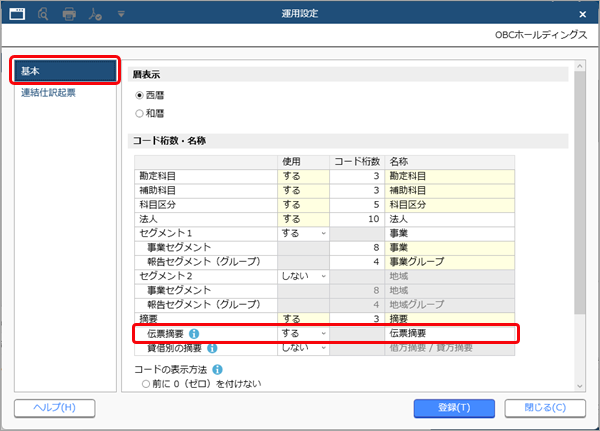Screen dimensions: 600x431
Task: Select 前に0（ゼロ）を付けない option
Action: 145,384
